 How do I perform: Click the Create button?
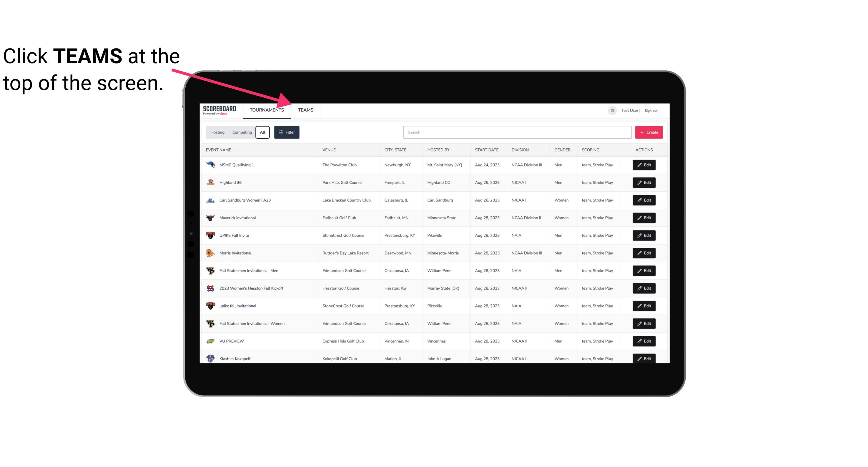649,132
